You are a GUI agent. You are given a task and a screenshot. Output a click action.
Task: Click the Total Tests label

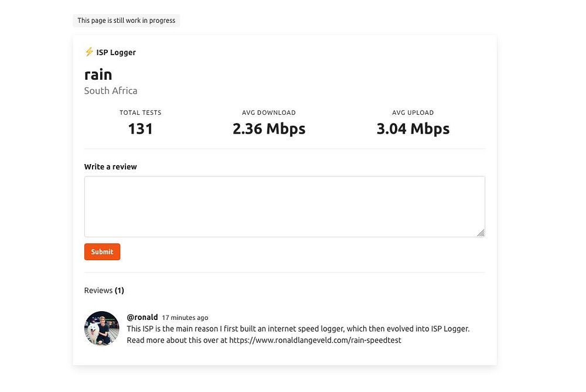point(140,113)
